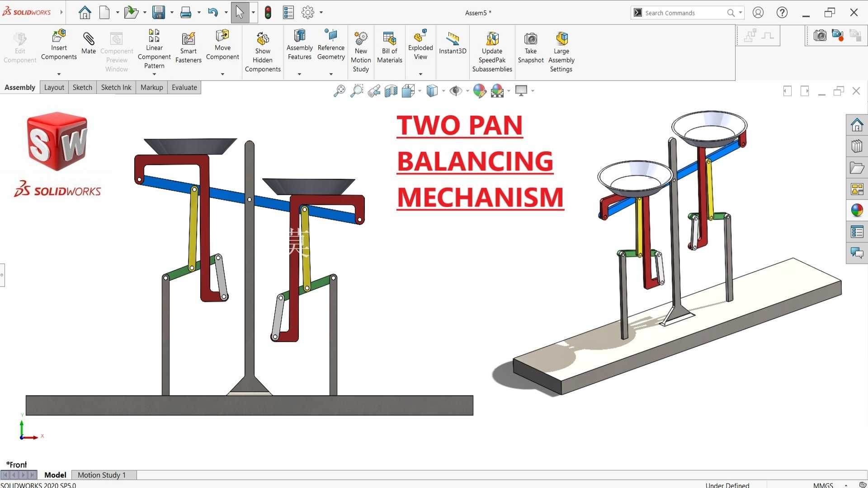
Task: Save the assembly with Save icon
Action: pos(158,12)
